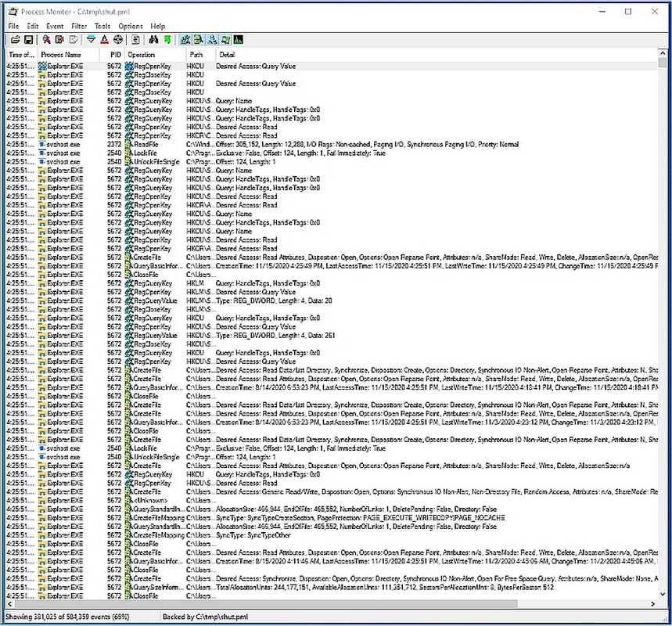This screenshot has width=672, height=626.
Task: Open the Filter dialog via the funnel icon
Action: pyautogui.click(x=91, y=40)
